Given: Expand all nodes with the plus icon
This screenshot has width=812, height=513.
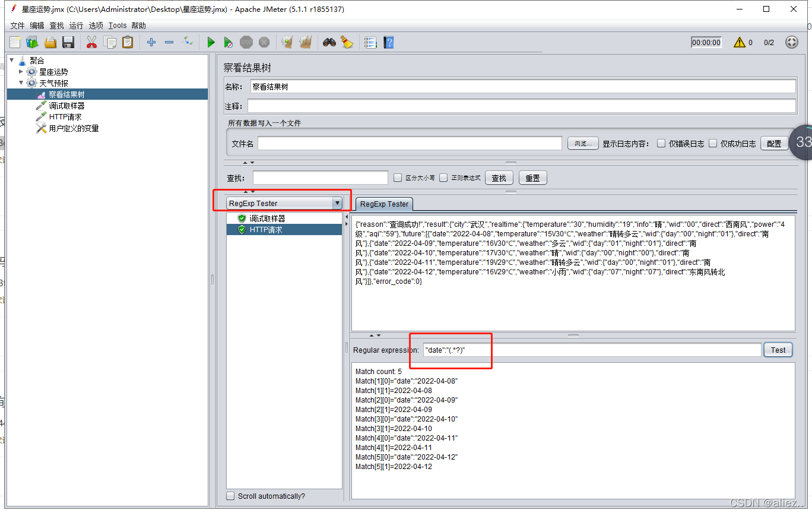Looking at the screenshot, I should point(151,42).
